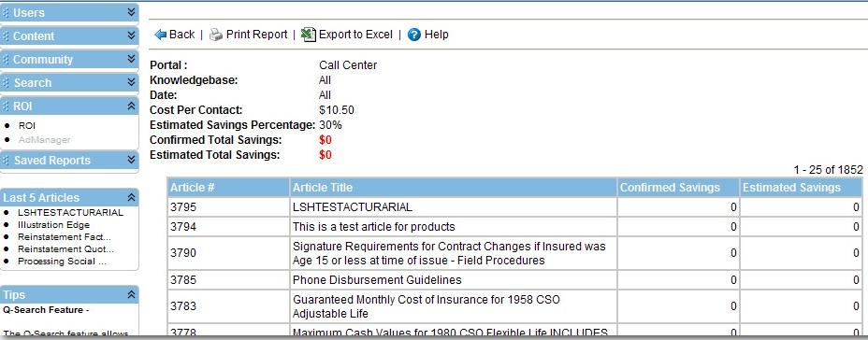Click Phone Disbursement Guidelines row title

pos(377,280)
